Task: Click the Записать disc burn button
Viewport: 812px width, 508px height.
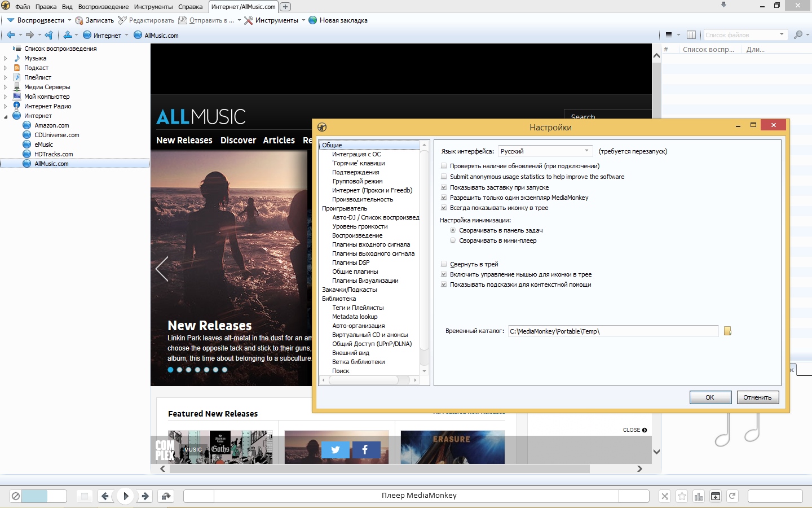Action: [x=95, y=20]
